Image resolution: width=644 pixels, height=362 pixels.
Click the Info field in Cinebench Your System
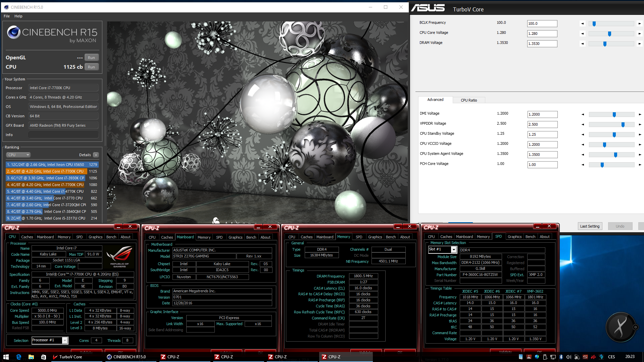63,135
